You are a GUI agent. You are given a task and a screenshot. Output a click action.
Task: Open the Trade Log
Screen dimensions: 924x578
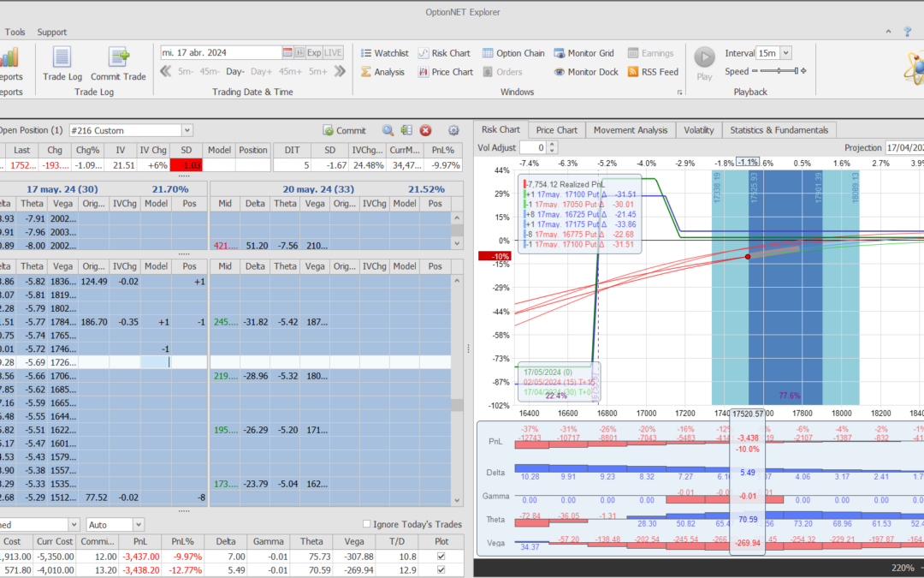[x=62, y=63]
